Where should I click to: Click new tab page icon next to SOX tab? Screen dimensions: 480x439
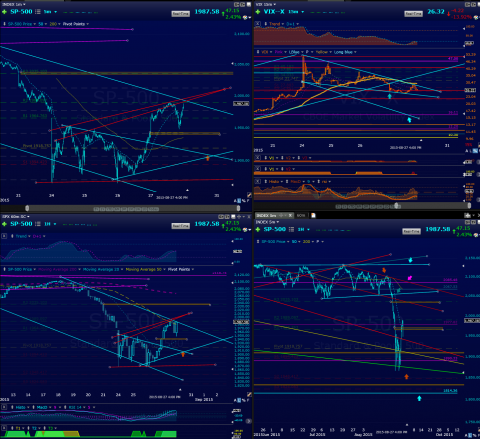[313, 215]
